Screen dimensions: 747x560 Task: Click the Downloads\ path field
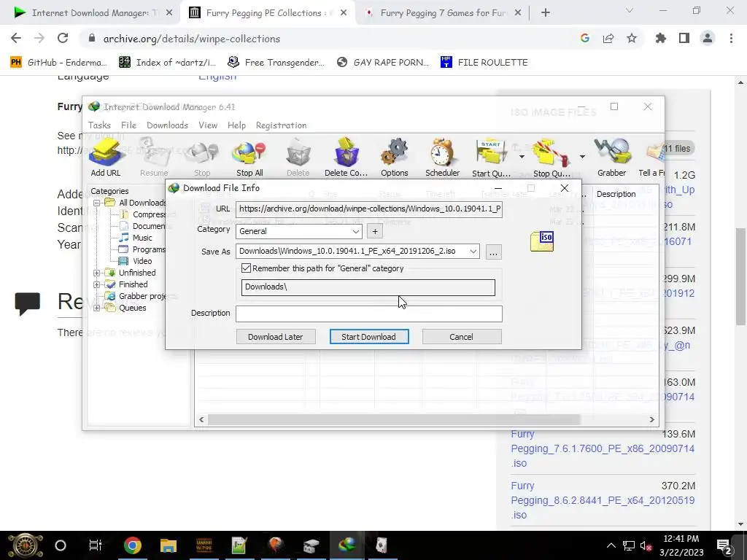pos(368,287)
